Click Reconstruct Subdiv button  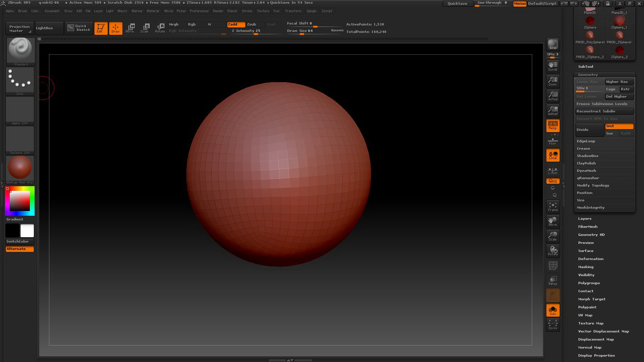604,111
